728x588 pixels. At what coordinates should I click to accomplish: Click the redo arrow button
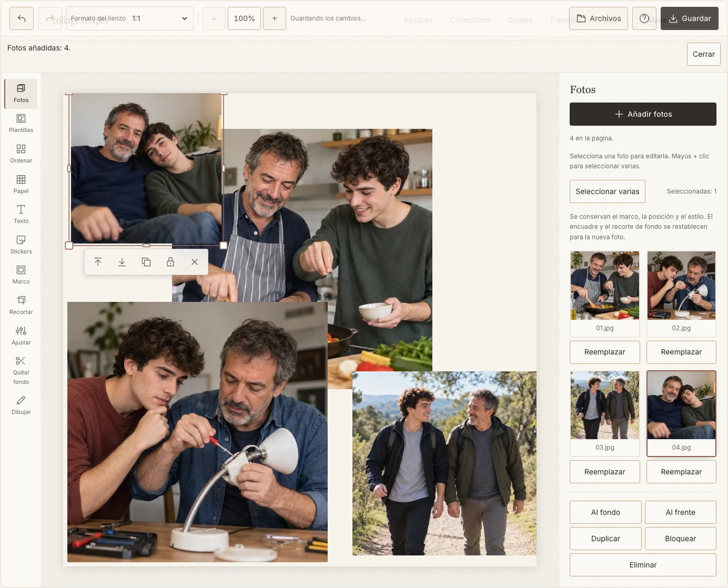(50, 19)
